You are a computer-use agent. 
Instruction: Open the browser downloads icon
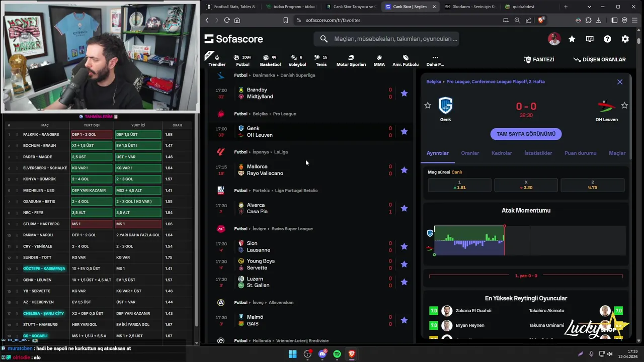(598, 20)
